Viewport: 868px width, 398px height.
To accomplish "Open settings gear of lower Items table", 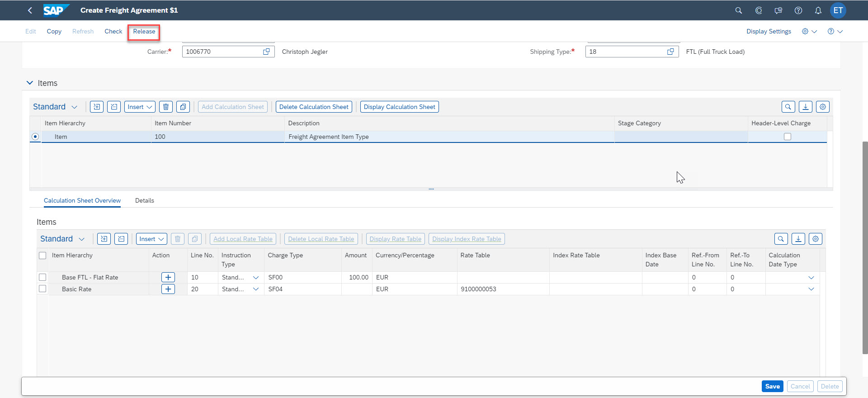I will 815,239.
